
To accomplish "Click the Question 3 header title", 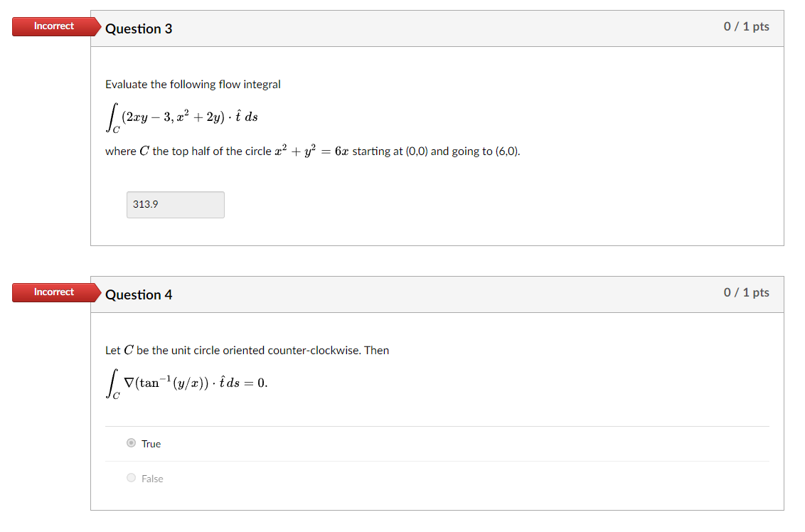I will [x=139, y=28].
